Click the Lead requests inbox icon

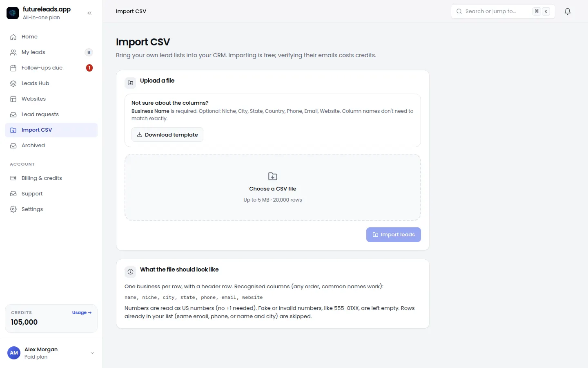point(13,114)
